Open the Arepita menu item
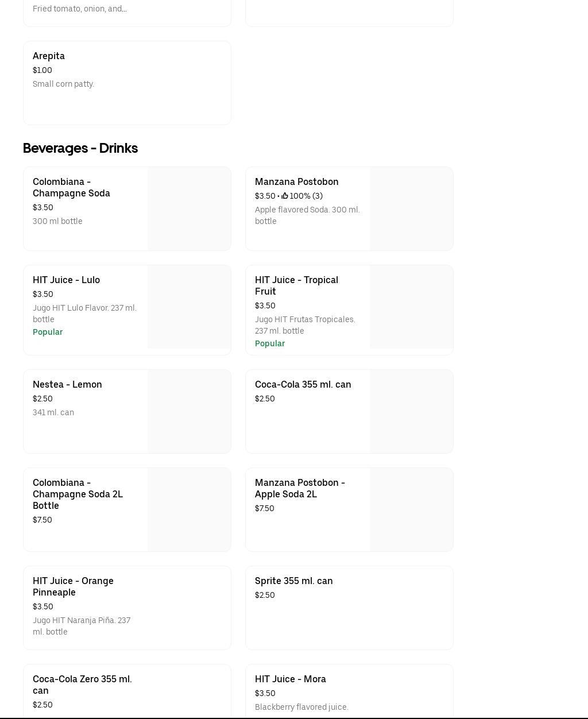588x719 pixels. (126, 83)
